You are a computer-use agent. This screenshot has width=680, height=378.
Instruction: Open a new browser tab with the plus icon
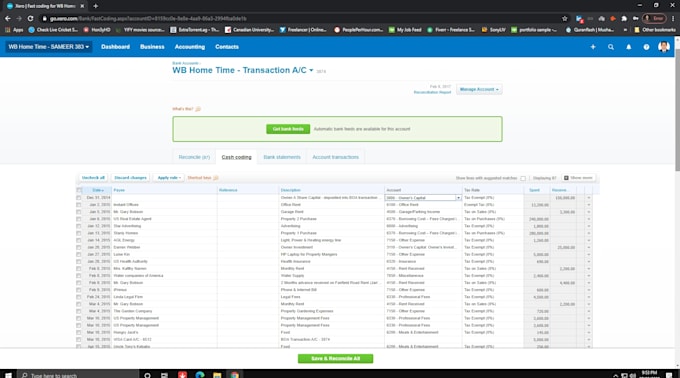[95, 6]
